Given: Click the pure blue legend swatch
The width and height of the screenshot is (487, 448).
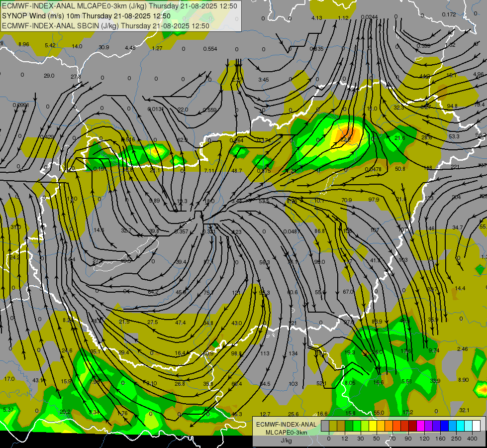Looking at the screenshot, I should pyautogui.click(x=445, y=426).
